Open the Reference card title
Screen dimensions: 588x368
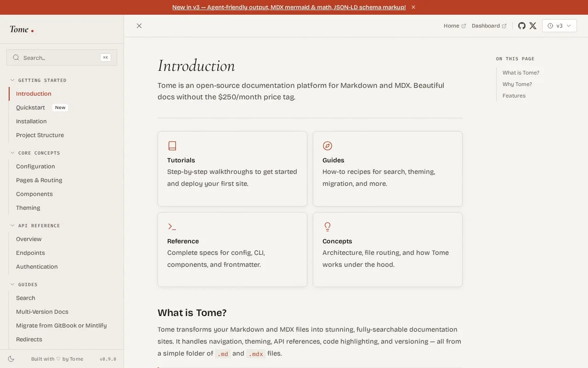pos(183,241)
